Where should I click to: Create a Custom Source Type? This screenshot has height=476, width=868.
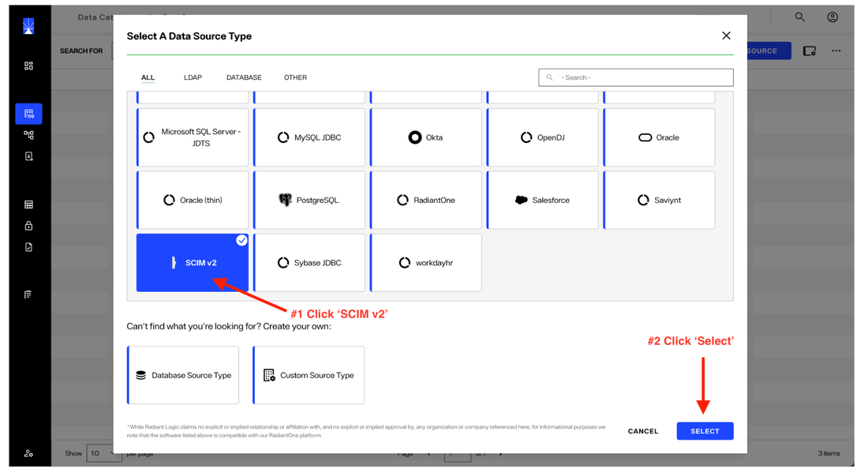309,375
